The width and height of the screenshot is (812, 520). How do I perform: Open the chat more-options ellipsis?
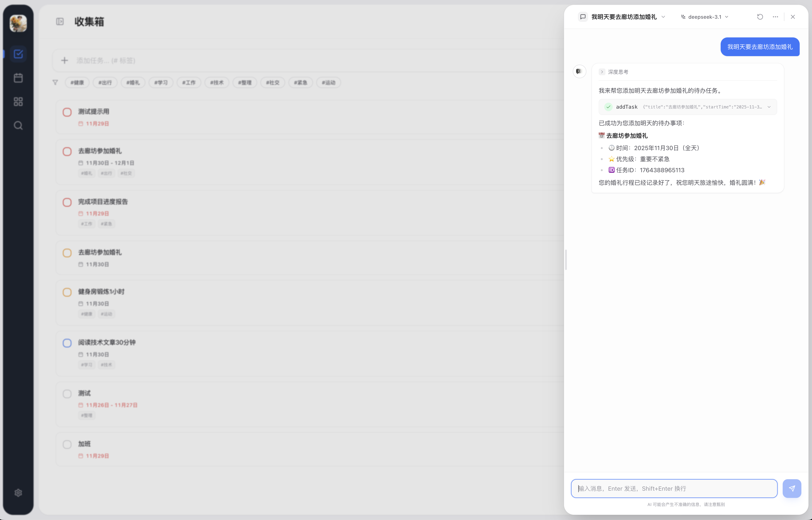pyautogui.click(x=775, y=17)
